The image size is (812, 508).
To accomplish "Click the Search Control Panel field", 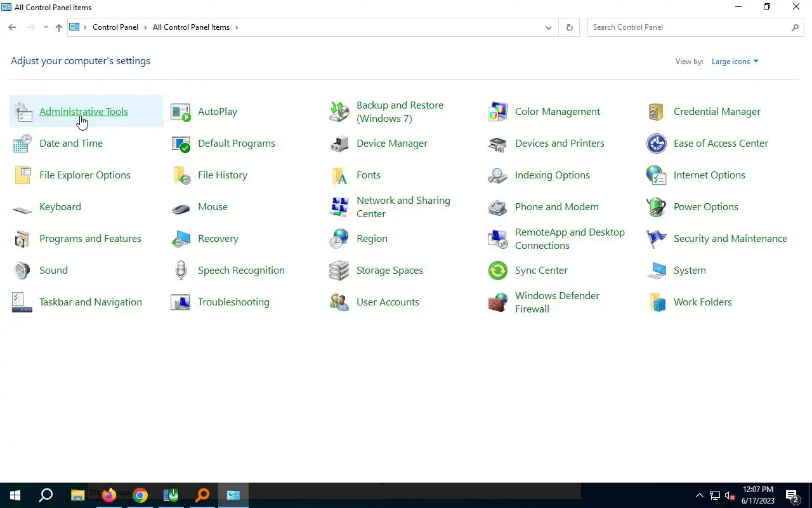I will (x=695, y=27).
